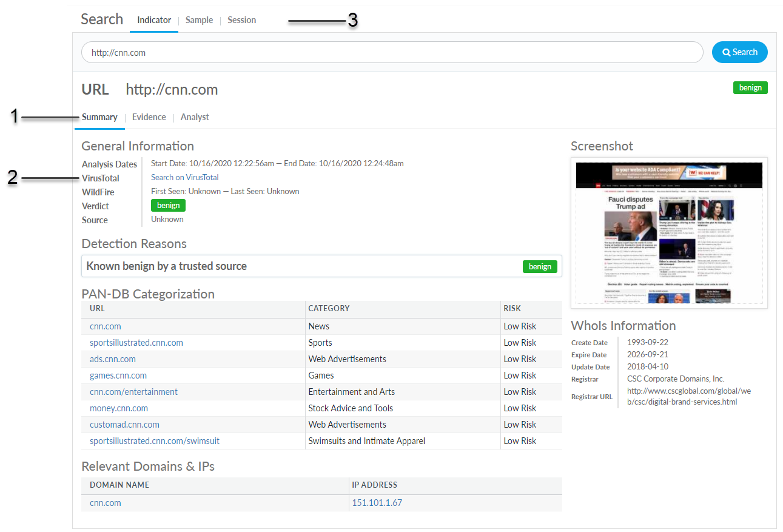Click the URL search input field

[x=392, y=52]
